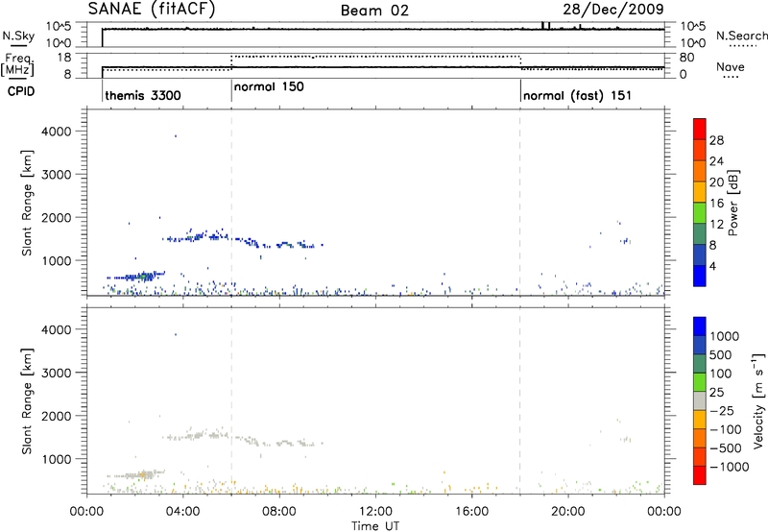Screen dimensions: 768x532
Task: Click the green echo cluster near 600 km in power panel
Action: click(143, 277)
